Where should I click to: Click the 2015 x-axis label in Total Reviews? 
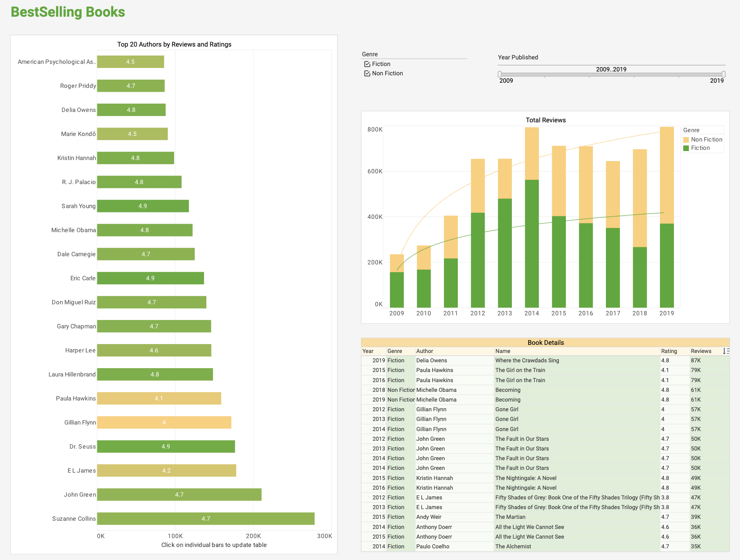coord(558,313)
